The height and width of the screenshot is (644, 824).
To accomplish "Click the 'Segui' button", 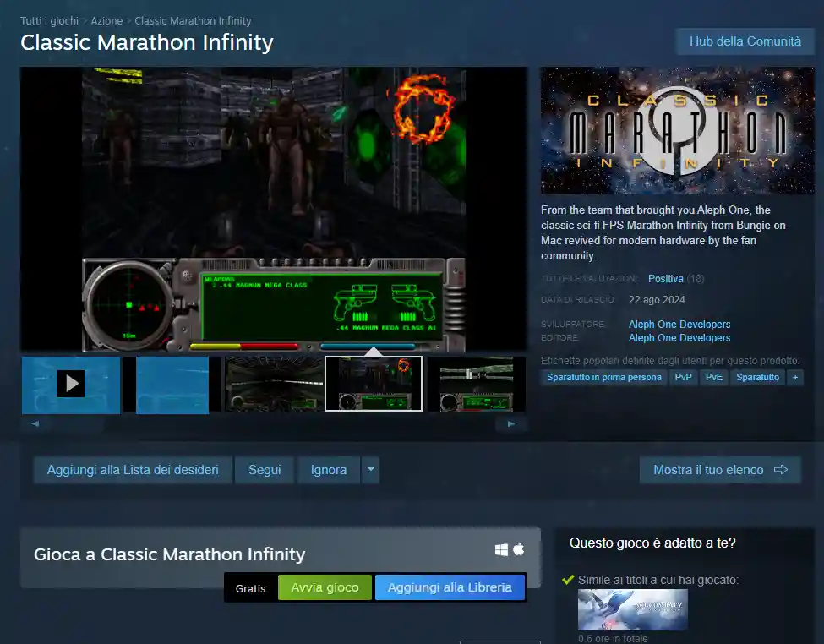I will pos(265,470).
